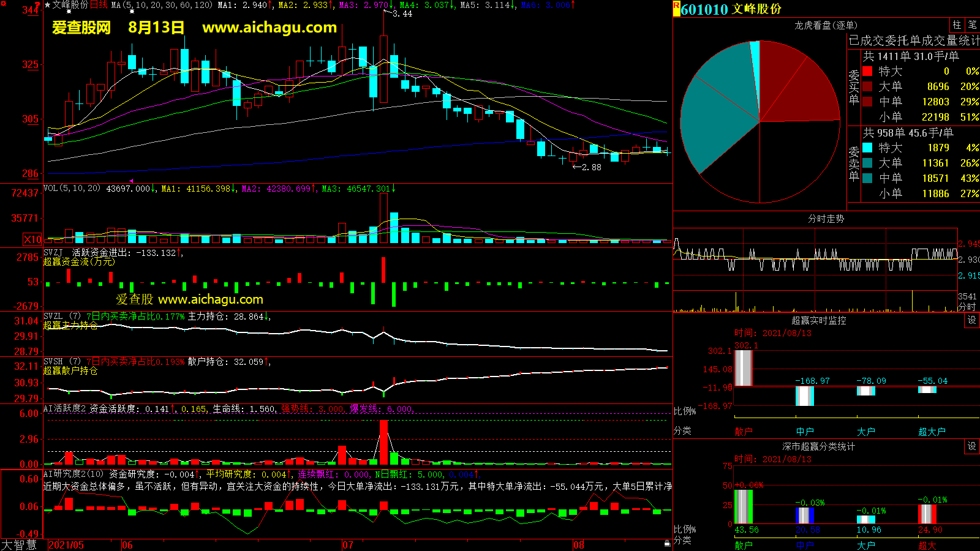Click the cyan 特大 sell order swatch
The height and width of the screenshot is (551, 980).
pyautogui.click(x=867, y=148)
